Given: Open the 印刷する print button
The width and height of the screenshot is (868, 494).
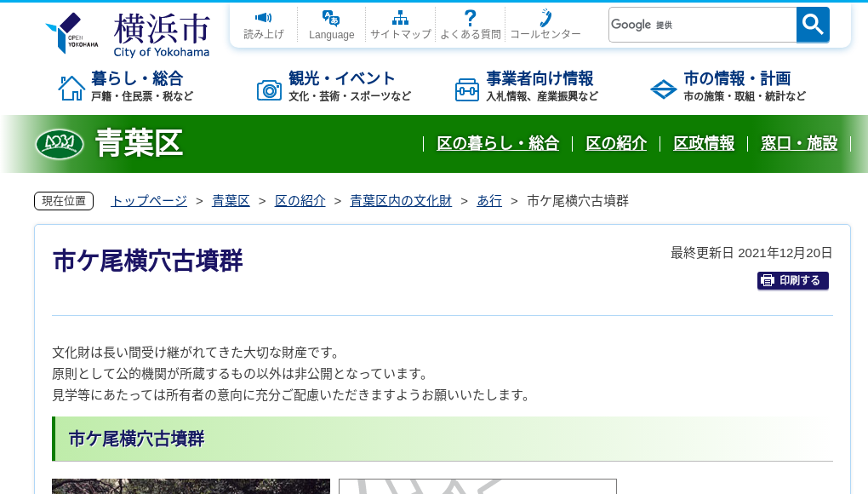Looking at the screenshot, I should 792,280.
